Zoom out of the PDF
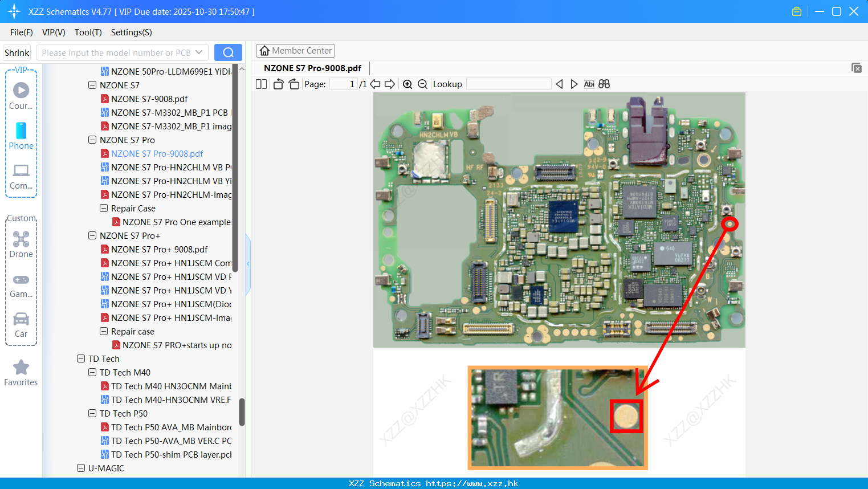 pyautogui.click(x=422, y=84)
